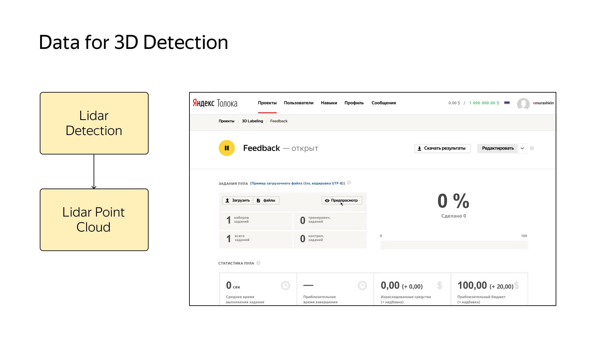Screen dimensions: 600x364
Task: Click clock icon in Среднее время card
Action: pos(285,286)
